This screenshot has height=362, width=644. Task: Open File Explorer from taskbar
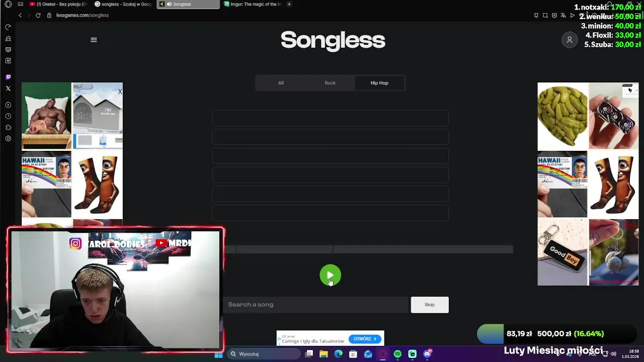(x=324, y=354)
